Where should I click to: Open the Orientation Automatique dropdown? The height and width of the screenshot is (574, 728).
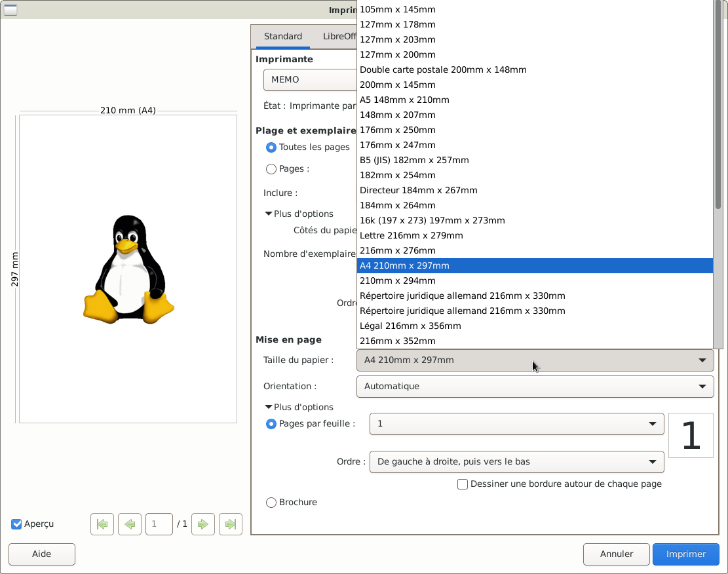[x=535, y=387]
